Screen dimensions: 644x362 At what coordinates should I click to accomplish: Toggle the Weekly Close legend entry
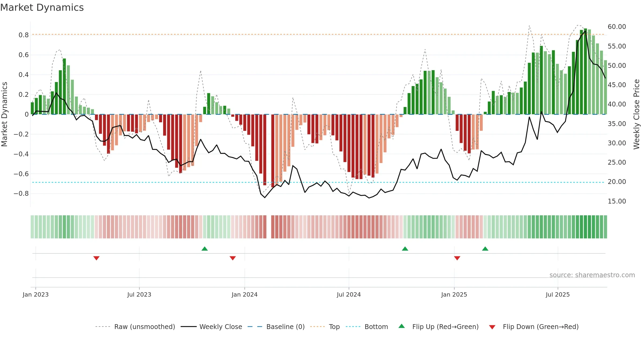[x=211, y=327]
